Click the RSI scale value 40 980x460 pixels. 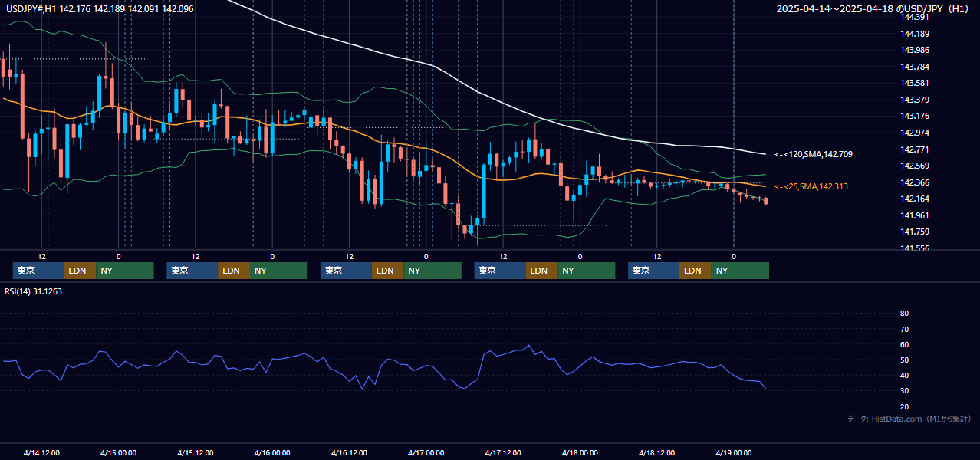pyautogui.click(x=904, y=376)
